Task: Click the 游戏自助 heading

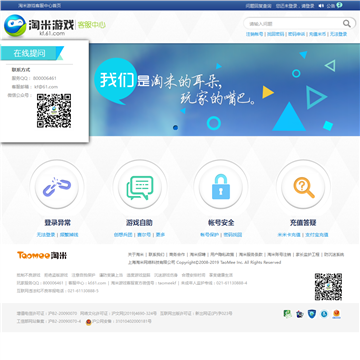Action: 139,223
